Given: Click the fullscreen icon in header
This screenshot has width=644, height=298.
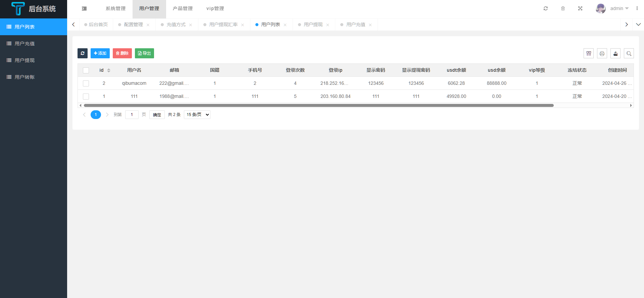Looking at the screenshot, I should (x=580, y=9).
